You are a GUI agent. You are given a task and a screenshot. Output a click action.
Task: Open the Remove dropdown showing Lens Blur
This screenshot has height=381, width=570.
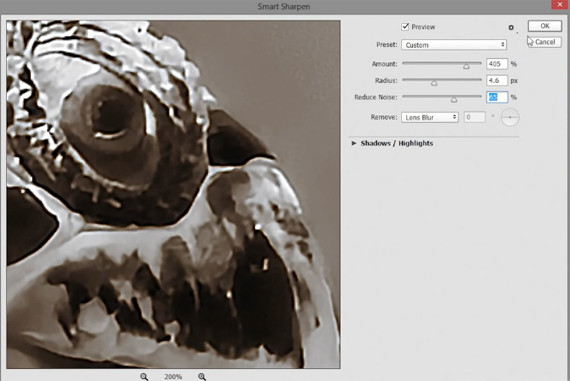pos(430,117)
